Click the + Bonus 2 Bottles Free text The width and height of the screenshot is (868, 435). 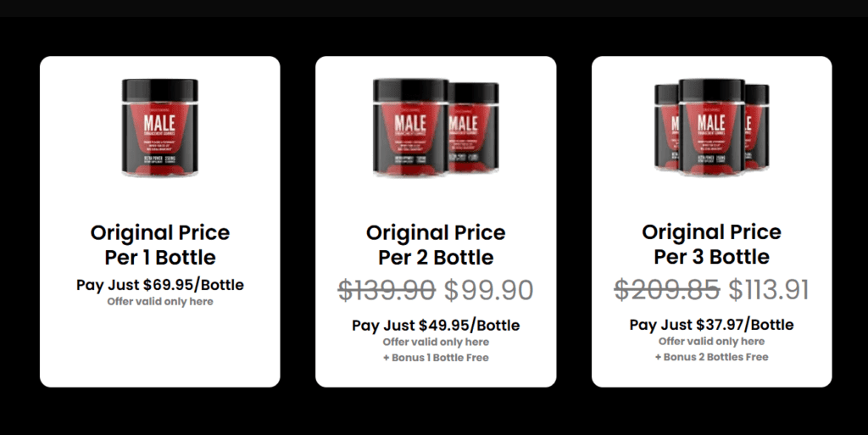[x=711, y=357]
